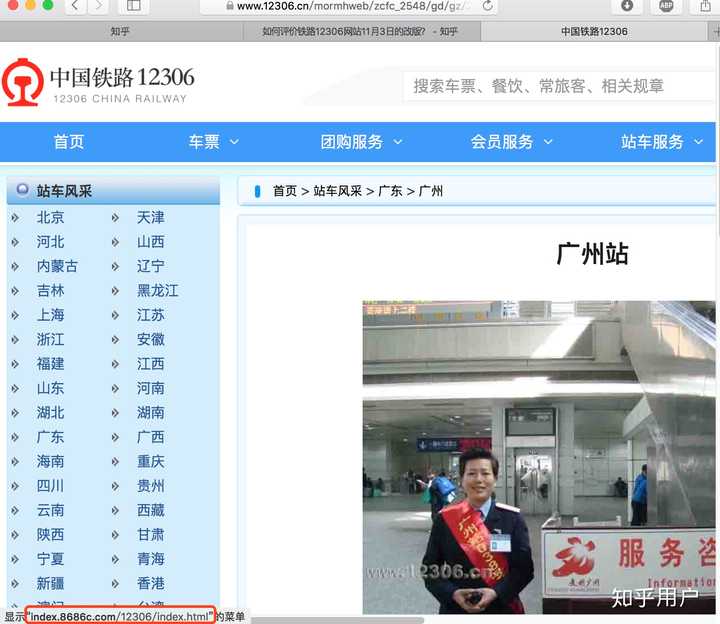720x624 pixels.
Task: Click the ABP adblock extension icon
Action: point(666,6)
